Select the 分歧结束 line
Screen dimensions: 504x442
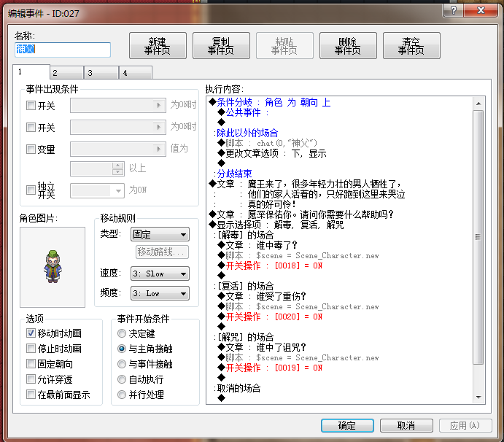pos(233,174)
